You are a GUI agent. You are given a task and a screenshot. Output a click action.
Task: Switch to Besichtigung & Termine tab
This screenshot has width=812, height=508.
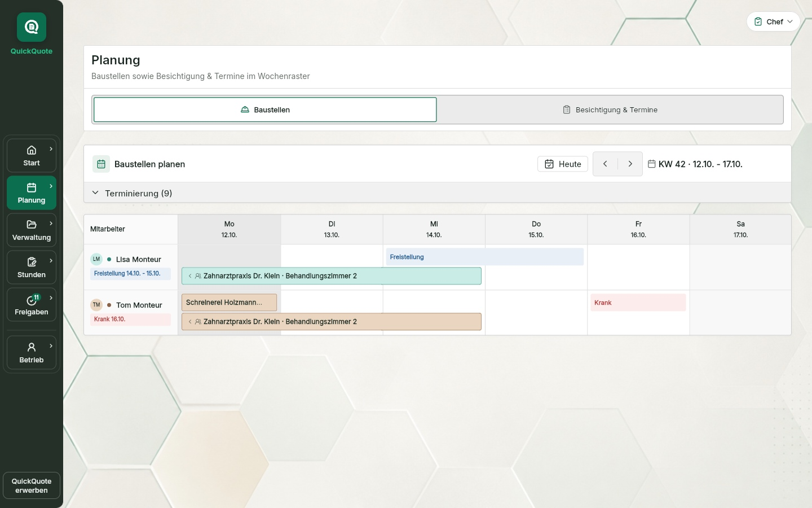610,110
